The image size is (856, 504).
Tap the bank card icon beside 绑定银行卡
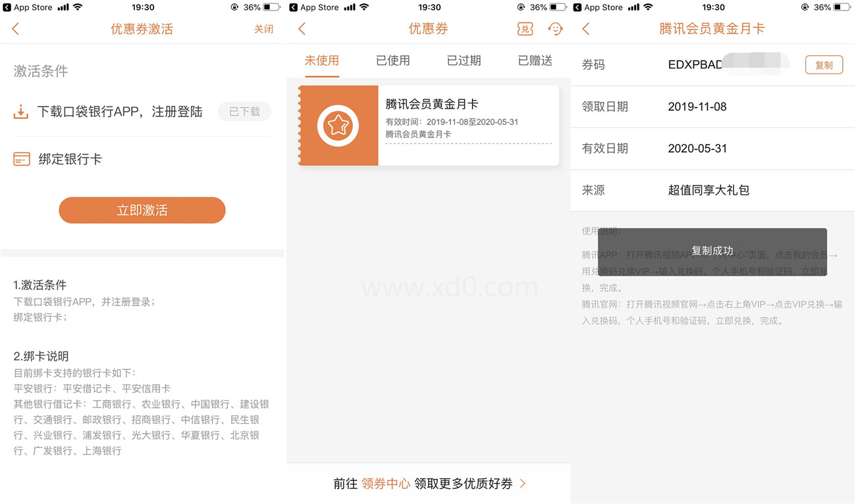(x=22, y=159)
